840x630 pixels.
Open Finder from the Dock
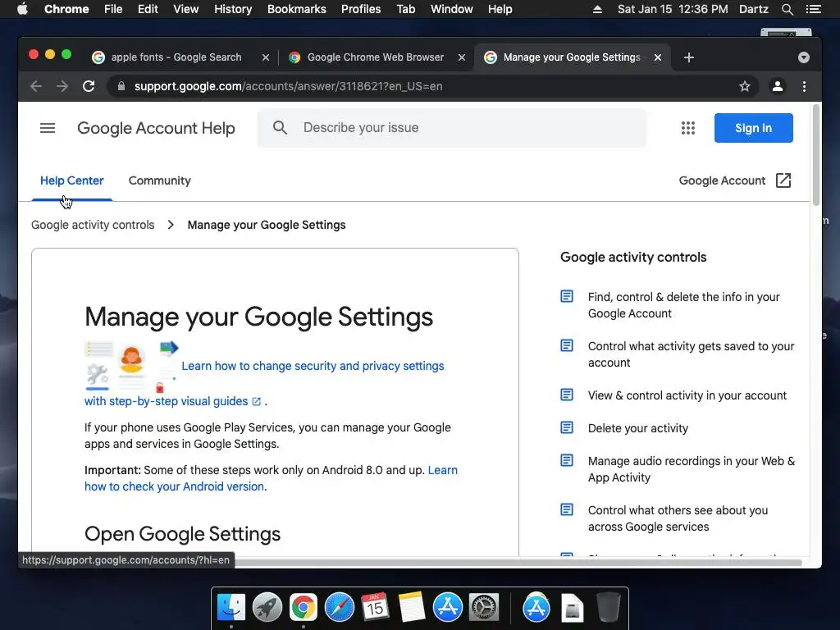coord(231,608)
